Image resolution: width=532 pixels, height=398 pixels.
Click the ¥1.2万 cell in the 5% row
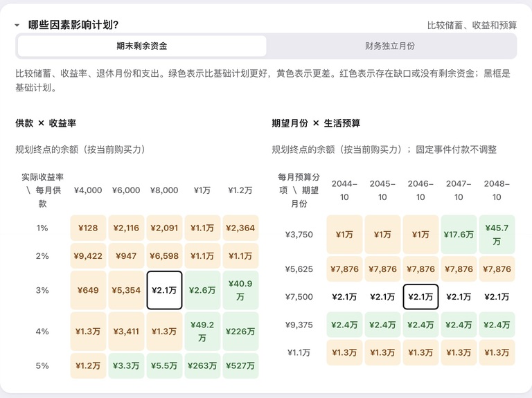point(88,365)
